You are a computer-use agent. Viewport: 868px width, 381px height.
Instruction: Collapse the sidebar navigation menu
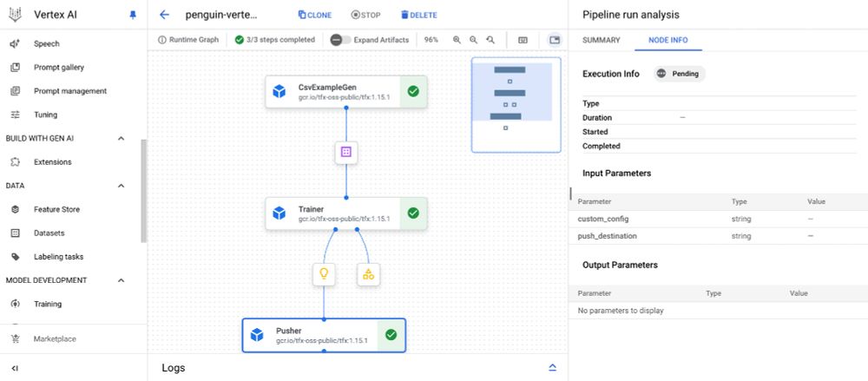[x=15, y=368]
